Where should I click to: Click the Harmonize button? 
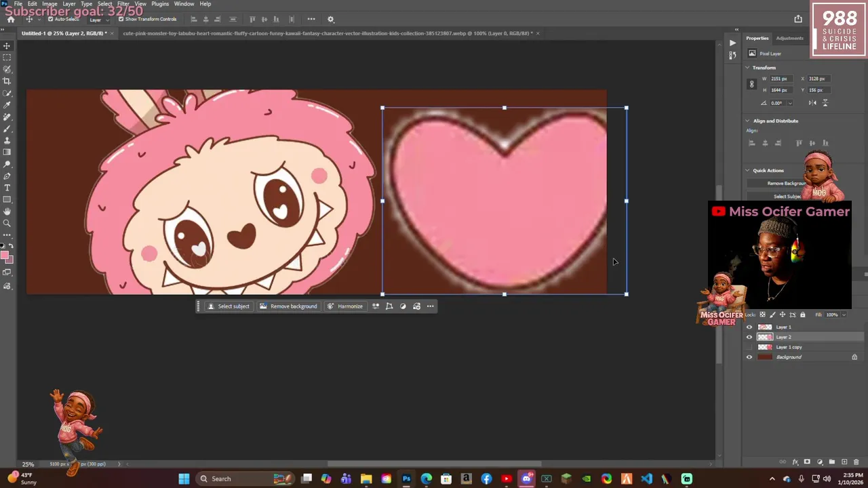coord(344,306)
